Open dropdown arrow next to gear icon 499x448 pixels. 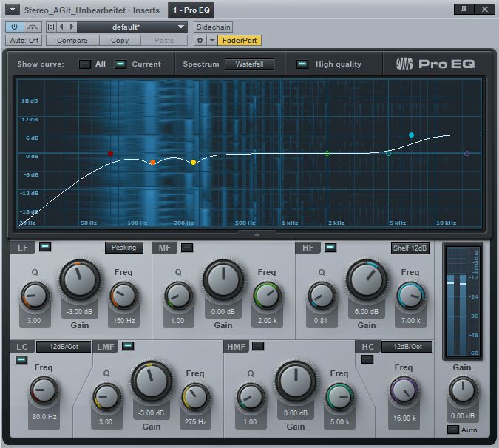[211, 41]
